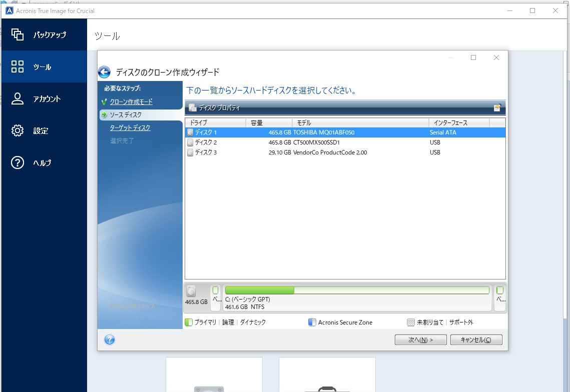Viewport: 570px width, 392px height.
Task: Click the disk icon of ディスク 2 row
Action: click(190, 142)
